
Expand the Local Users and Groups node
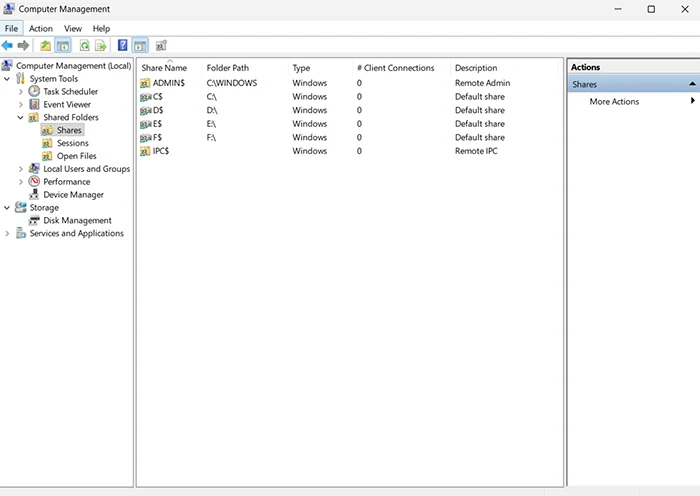tap(21, 169)
